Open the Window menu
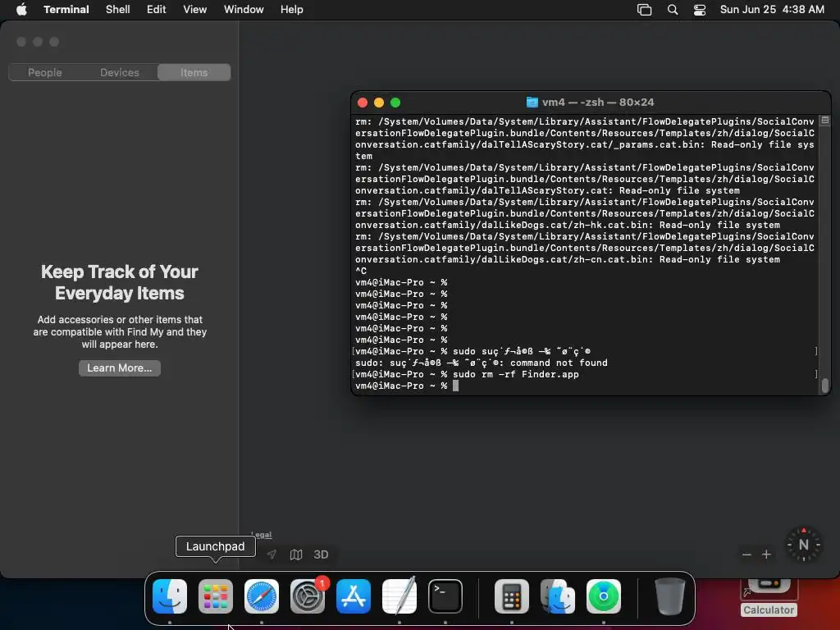This screenshot has width=840, height=630. [243, 9]
